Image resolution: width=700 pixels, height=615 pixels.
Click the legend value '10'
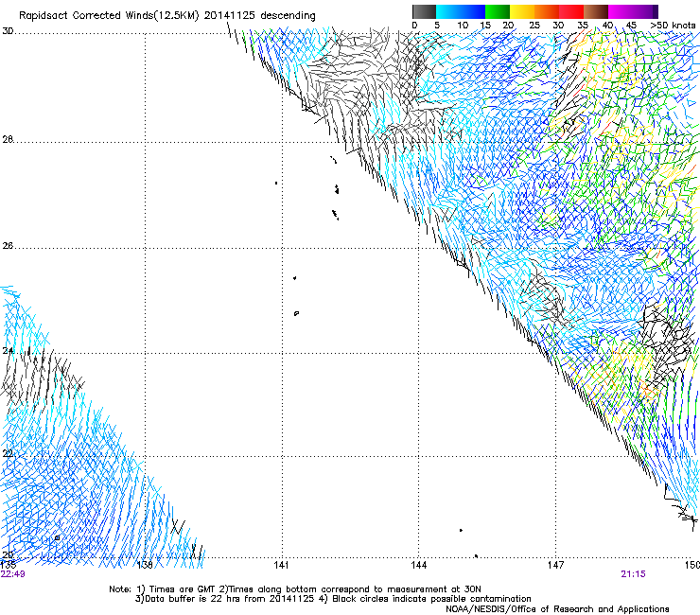(x=463, y=26)
